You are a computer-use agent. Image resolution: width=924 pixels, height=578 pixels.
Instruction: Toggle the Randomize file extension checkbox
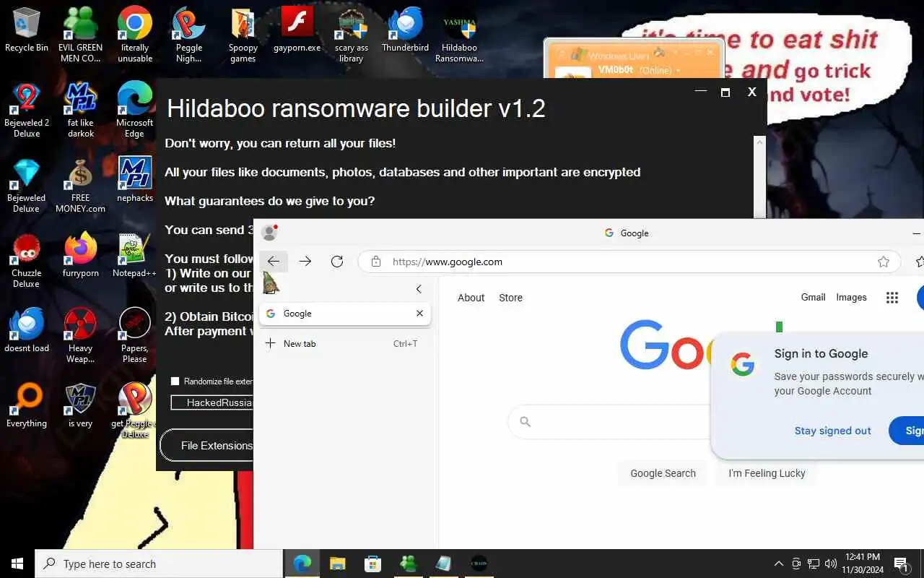pyautogui.click(x=175, y=381)
